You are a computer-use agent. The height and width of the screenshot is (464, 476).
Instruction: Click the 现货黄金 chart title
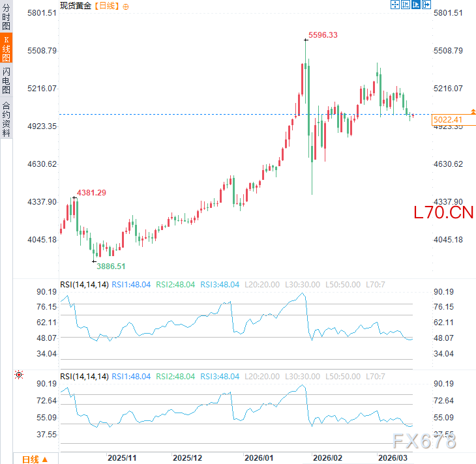coord(76,5)
